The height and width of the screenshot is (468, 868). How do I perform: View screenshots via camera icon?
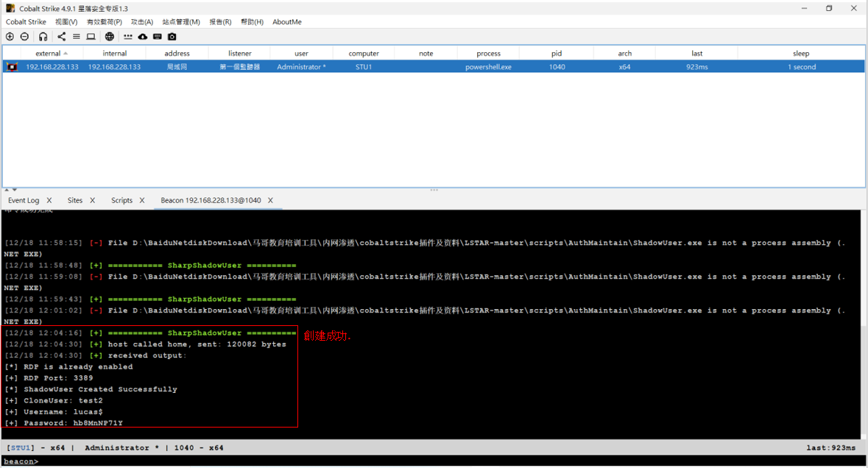click(172, 37)
